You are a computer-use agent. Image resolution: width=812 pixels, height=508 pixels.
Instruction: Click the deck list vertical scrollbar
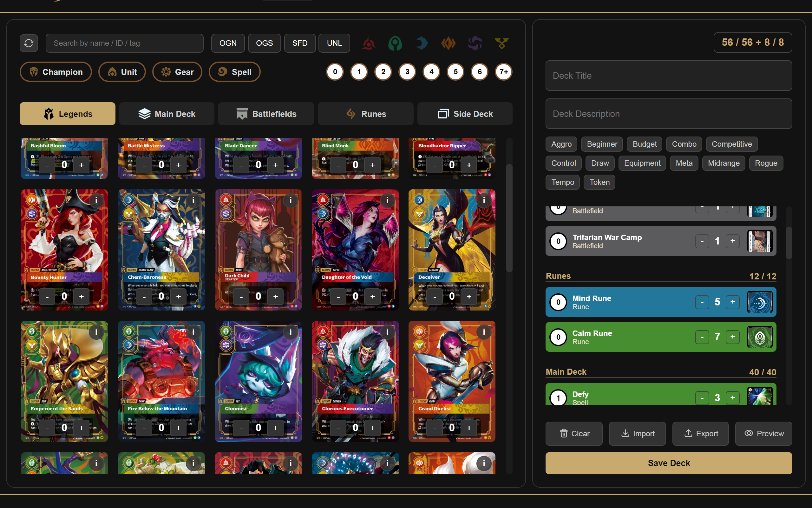pyautogui.click(x=789, y=243)
